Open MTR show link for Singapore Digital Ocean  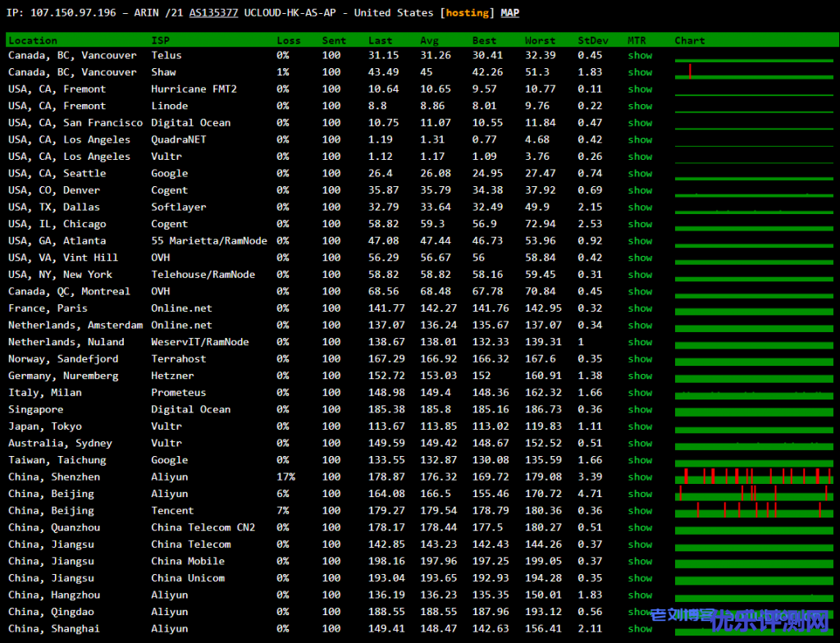640,410
